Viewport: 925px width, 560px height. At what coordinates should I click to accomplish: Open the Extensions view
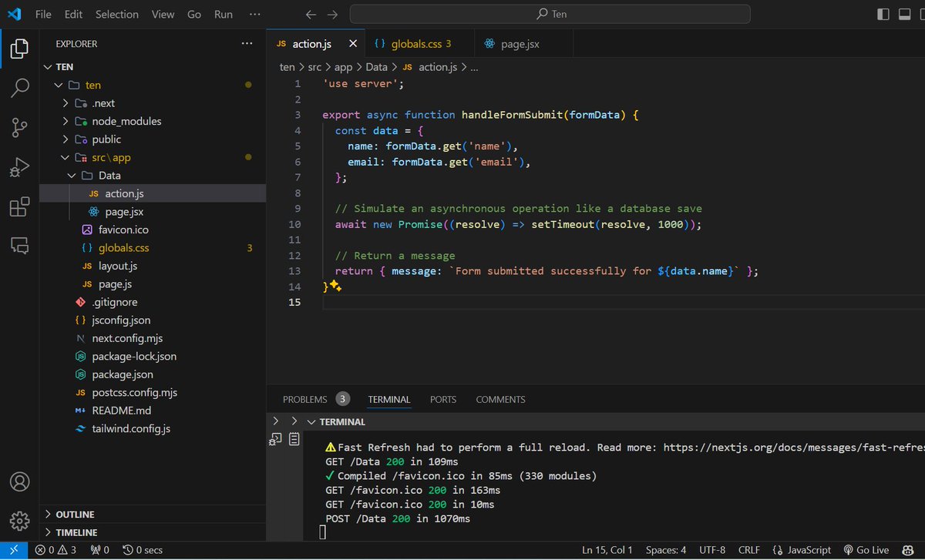point(19,206)
